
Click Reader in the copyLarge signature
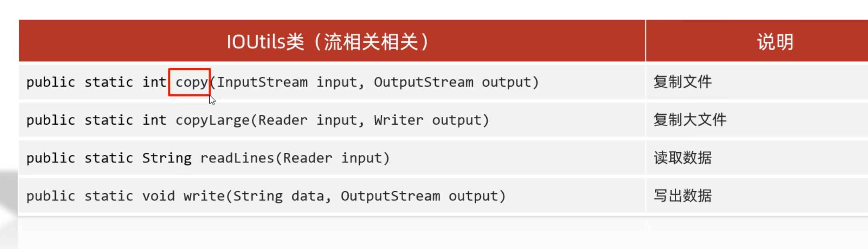click(283, 120)
